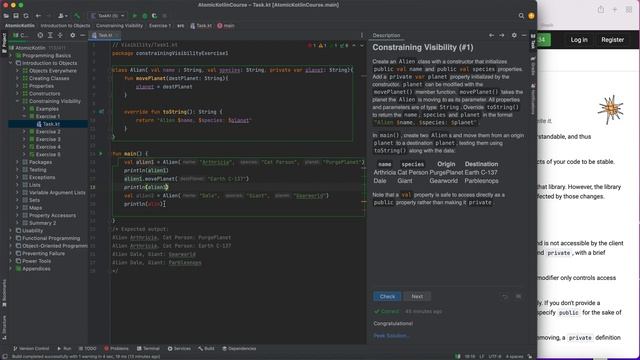
Task: Expand the Programming Basics section
Action: tap(11, 56)
